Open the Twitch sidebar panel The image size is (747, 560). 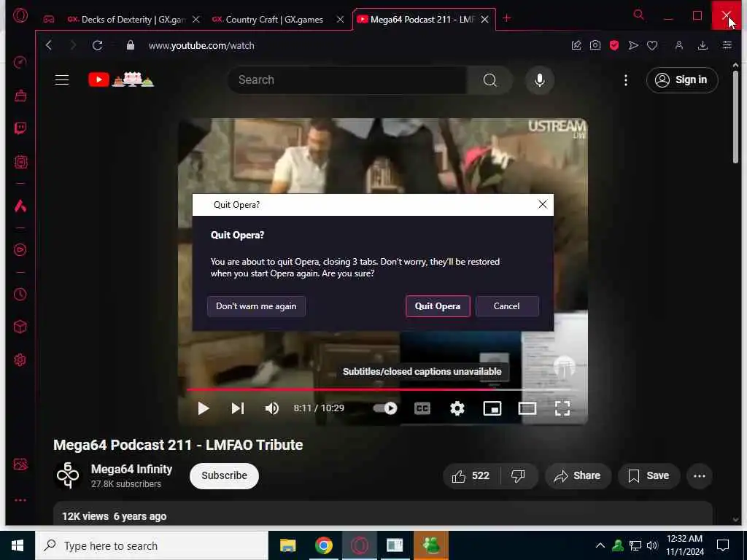tap(20, 128)
